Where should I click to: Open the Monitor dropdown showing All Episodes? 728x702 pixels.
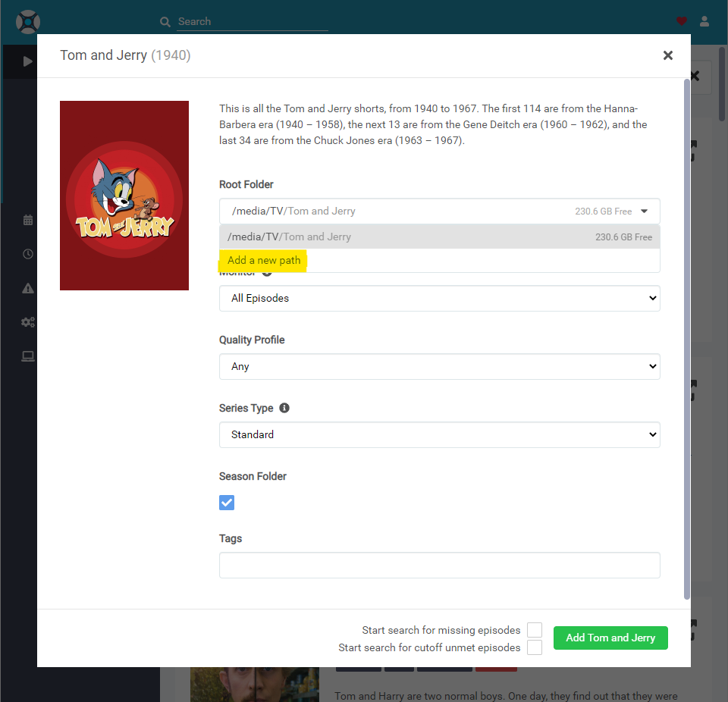(439, 299)
